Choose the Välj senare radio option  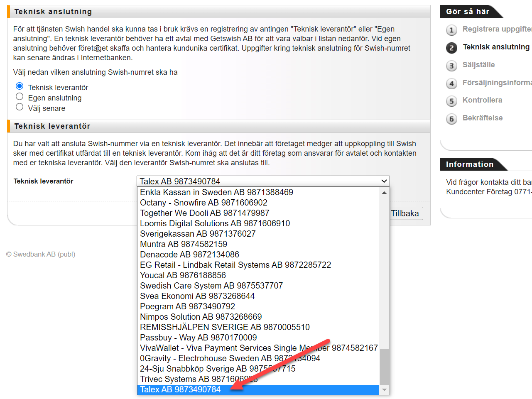[20, 107]
